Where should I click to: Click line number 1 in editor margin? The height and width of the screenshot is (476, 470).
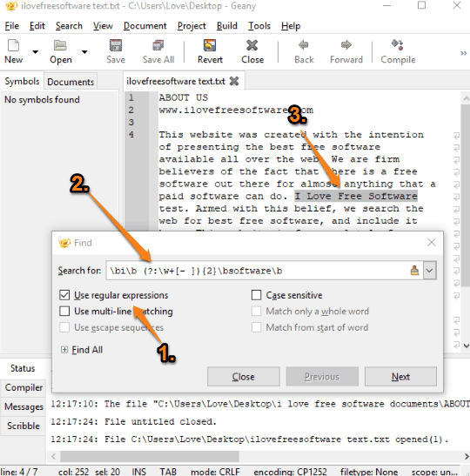[131, 97]
